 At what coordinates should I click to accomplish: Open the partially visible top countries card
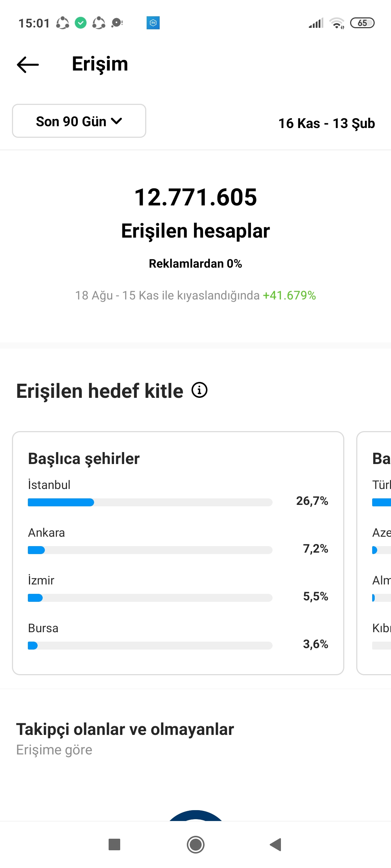coord(374,553)
